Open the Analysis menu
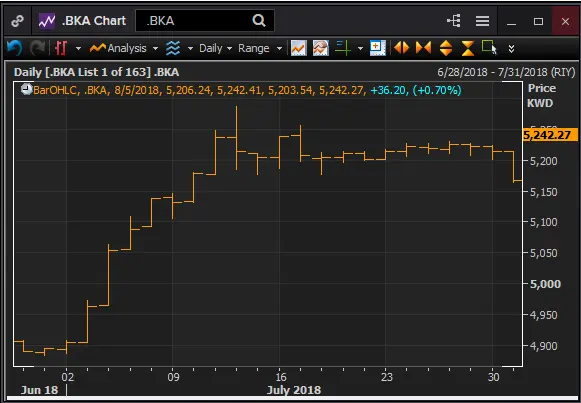The image size is (581, 403). (x=124, y=48)
